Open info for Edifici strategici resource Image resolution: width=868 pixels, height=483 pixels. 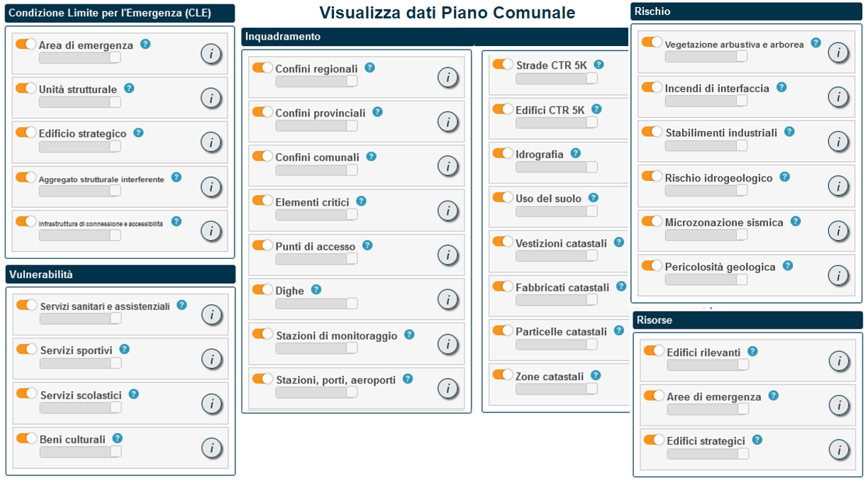839,449
